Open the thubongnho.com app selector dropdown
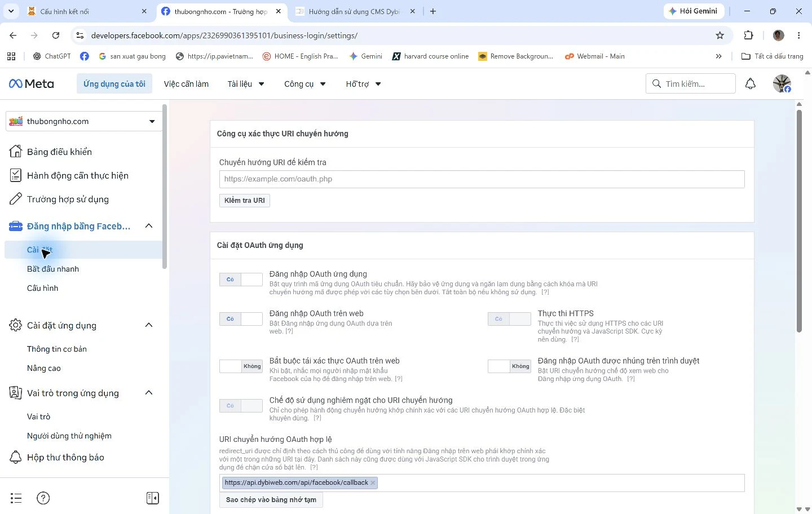This screenshot has width=812, height=514. point(83,121)
